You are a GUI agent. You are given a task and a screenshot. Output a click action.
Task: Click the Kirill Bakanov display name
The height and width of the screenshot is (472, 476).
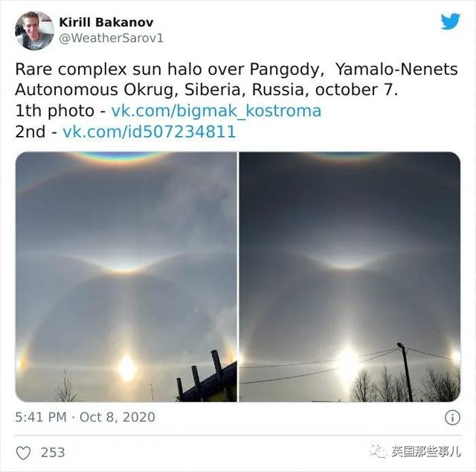point(106,22)
